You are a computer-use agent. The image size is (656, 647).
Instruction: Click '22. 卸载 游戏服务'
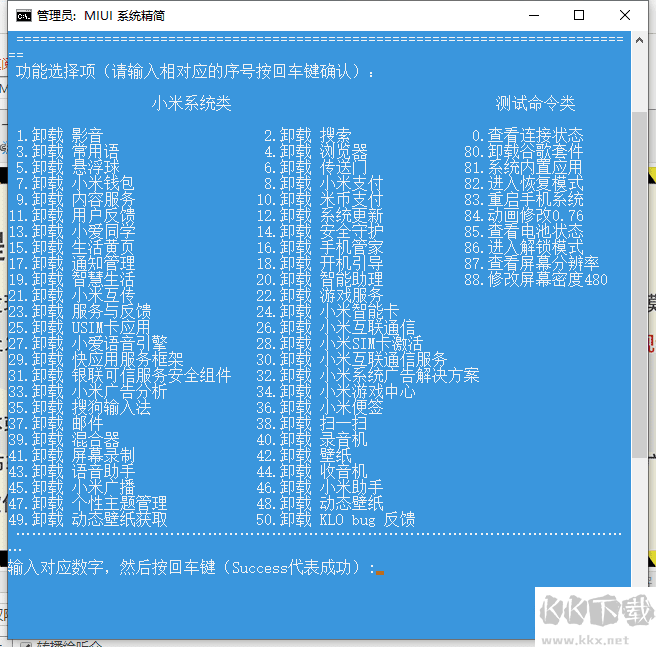[x=320, y=295]
